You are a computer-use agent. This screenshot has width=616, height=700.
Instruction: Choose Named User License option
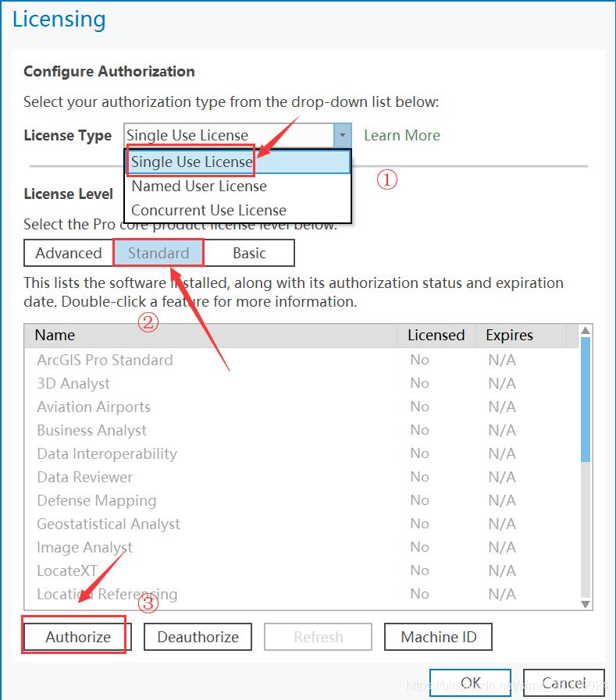[x=237, y=187]
